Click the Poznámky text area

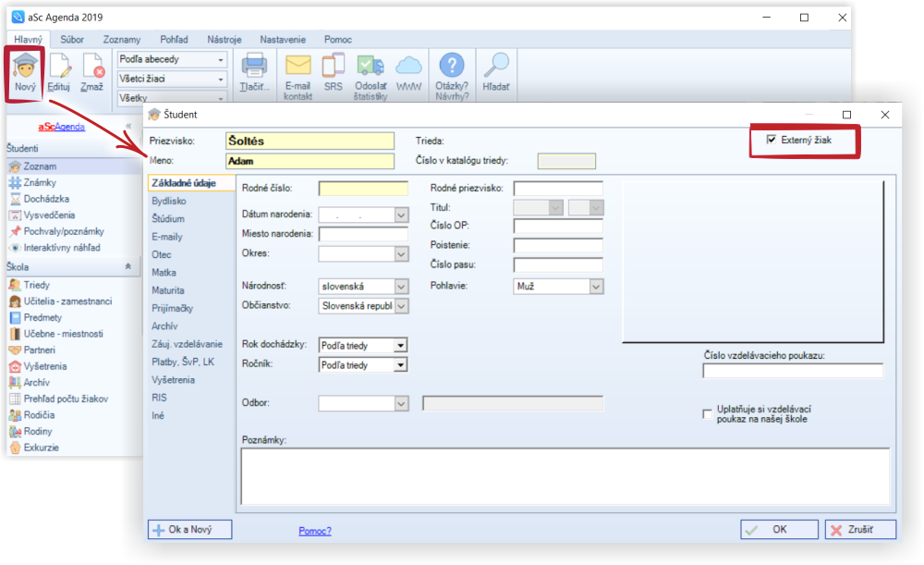point(565,476)
